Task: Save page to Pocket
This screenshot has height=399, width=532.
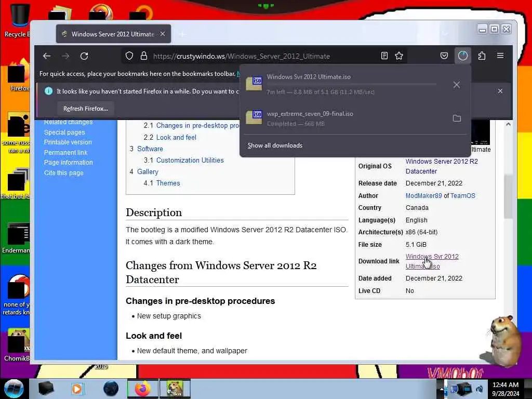Action: (444, 56)
